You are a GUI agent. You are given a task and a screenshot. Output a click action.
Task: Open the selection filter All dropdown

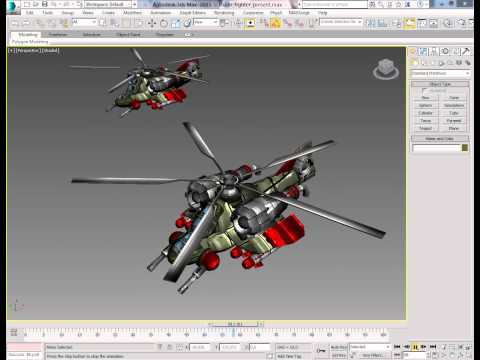(84, 22)
